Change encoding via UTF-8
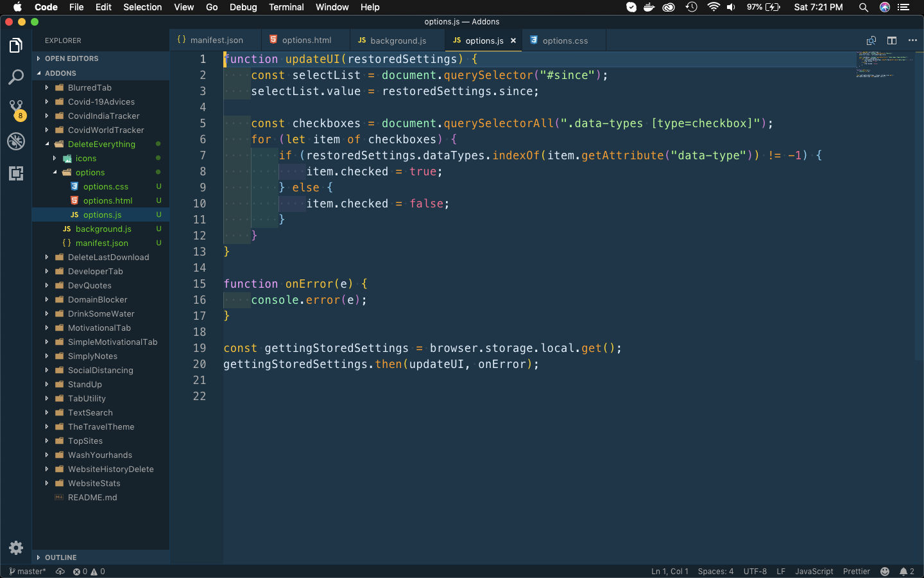The image size is (924, 578). [755, 572]
